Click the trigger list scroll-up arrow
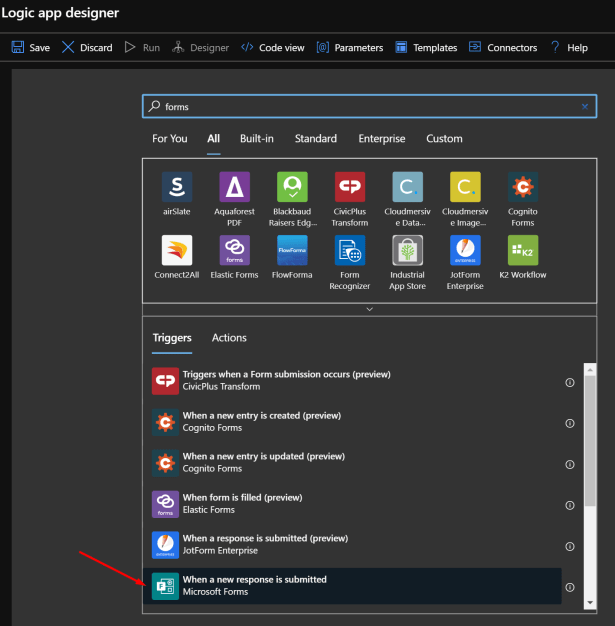 [x=590, y=370]
